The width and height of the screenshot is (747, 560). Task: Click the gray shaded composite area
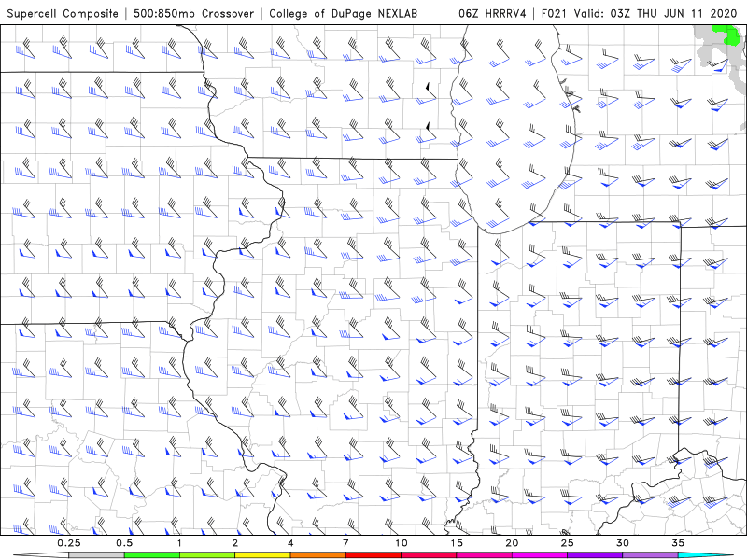(x=710, y=50)
